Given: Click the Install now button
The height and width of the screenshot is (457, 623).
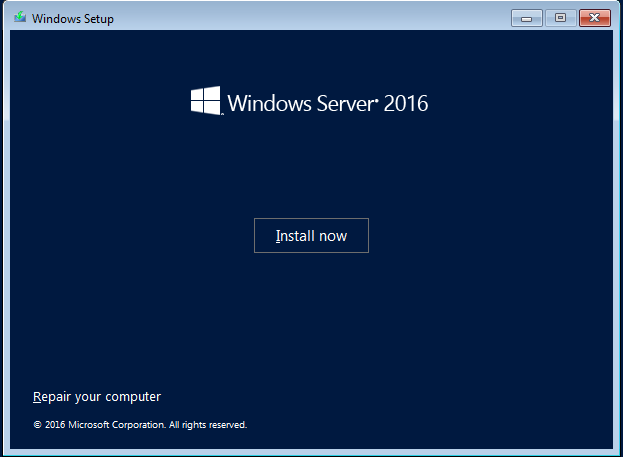Looking at the screenshot, I should click(311, 235).
